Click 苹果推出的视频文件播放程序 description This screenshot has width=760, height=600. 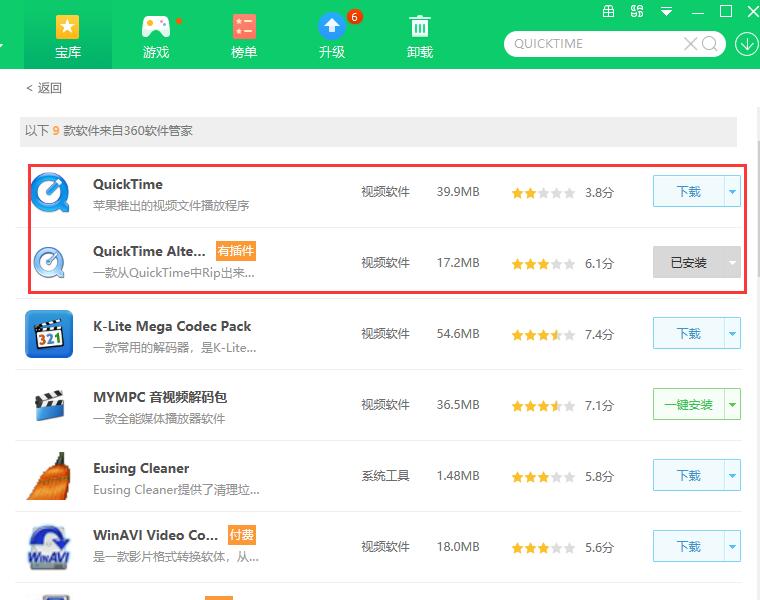(171, 205)
